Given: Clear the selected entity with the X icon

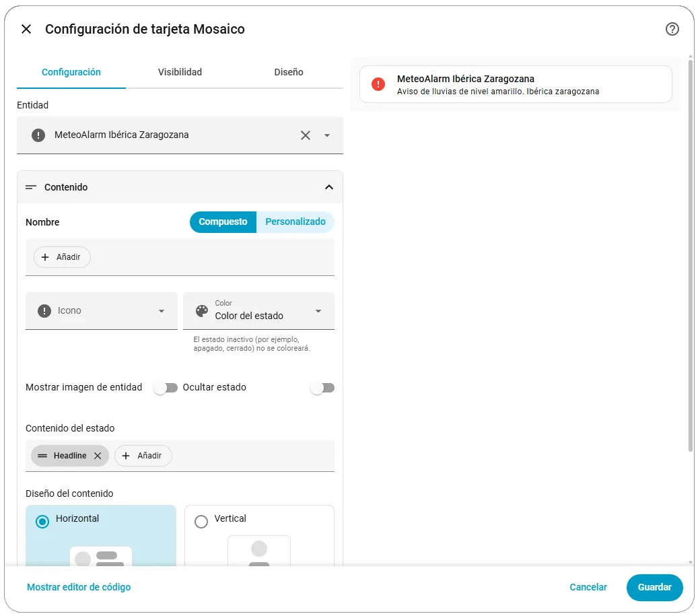Looking at the screenshot, I should (306, 135).
